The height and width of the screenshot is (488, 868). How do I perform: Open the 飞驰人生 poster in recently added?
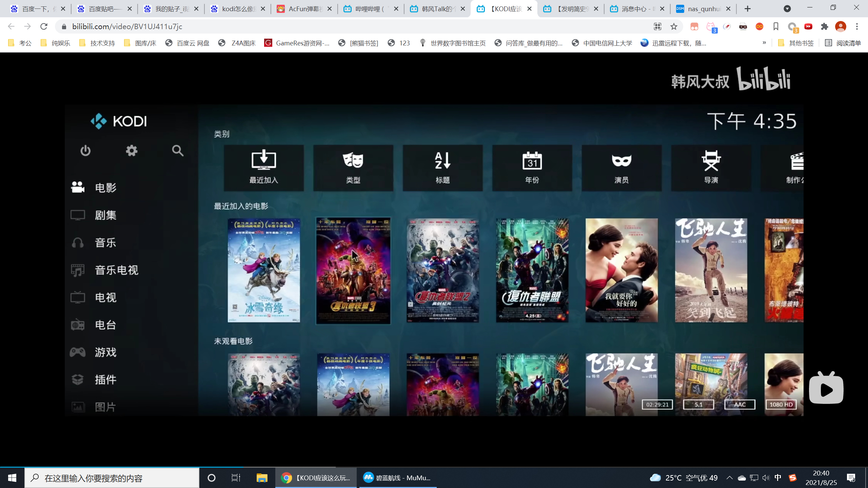711,270
